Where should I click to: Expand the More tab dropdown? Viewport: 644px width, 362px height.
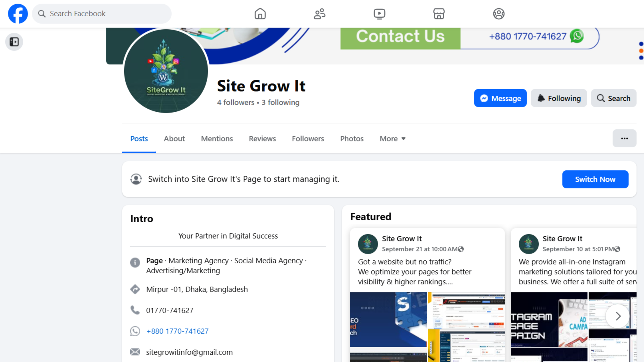click(392, 139)
